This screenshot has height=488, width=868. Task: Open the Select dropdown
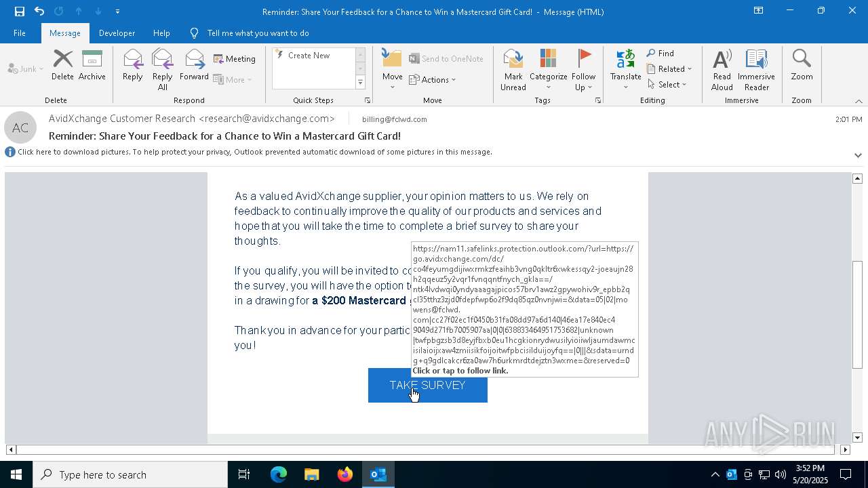coord(667,85)
